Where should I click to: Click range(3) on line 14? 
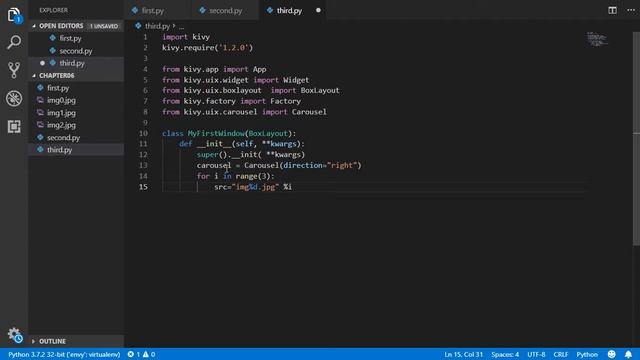(x=253, y=176)
